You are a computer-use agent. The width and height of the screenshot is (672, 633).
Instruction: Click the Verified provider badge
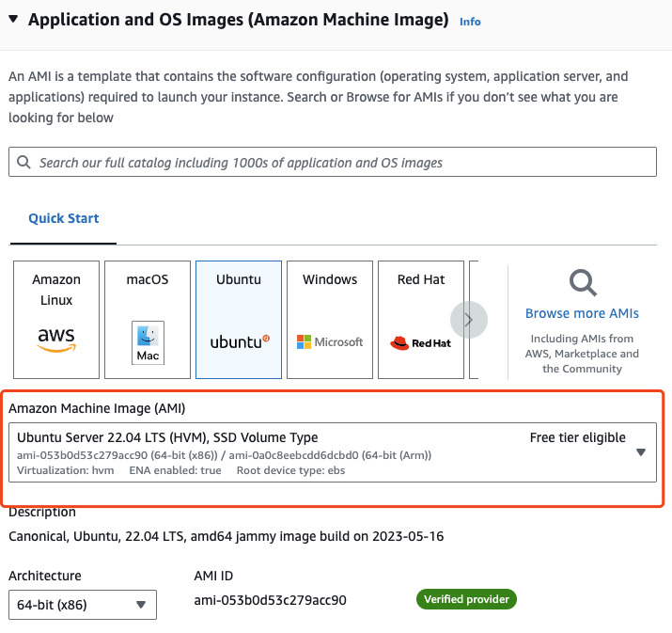[466, 599]
